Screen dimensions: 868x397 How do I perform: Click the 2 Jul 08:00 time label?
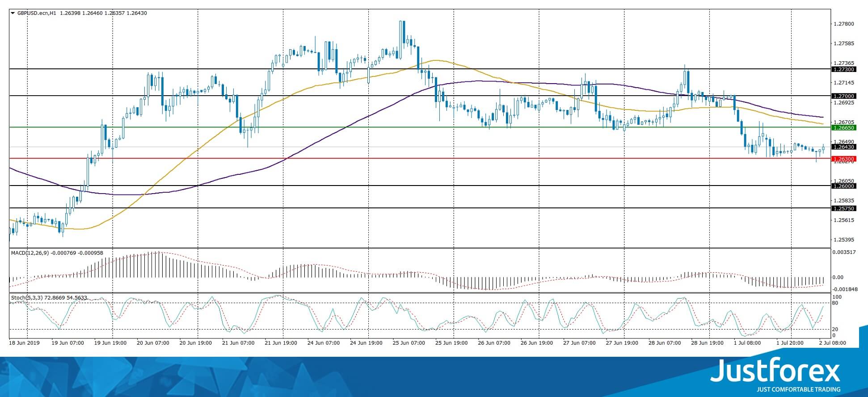click(x=832, y=343)
